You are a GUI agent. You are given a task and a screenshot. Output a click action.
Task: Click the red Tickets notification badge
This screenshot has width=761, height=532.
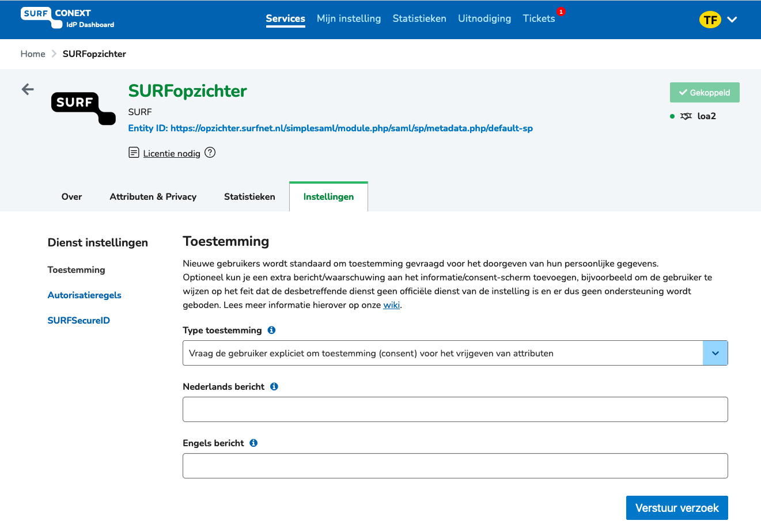pos(561,12)
